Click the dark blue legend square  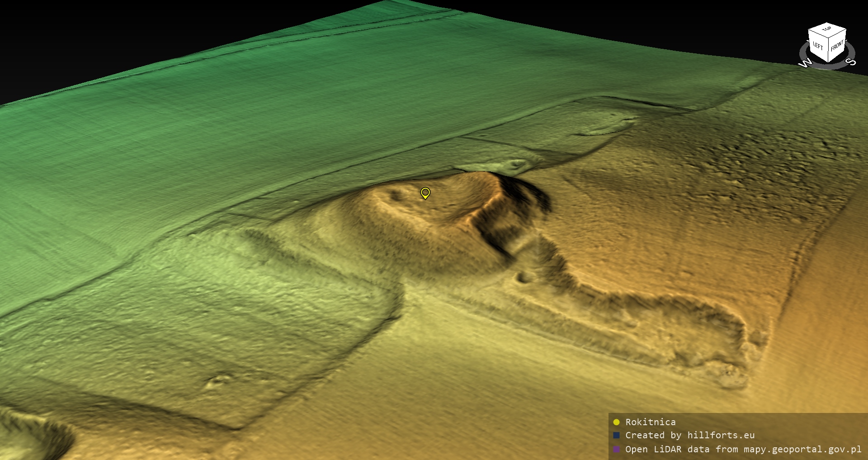click(x=616, y=435)
